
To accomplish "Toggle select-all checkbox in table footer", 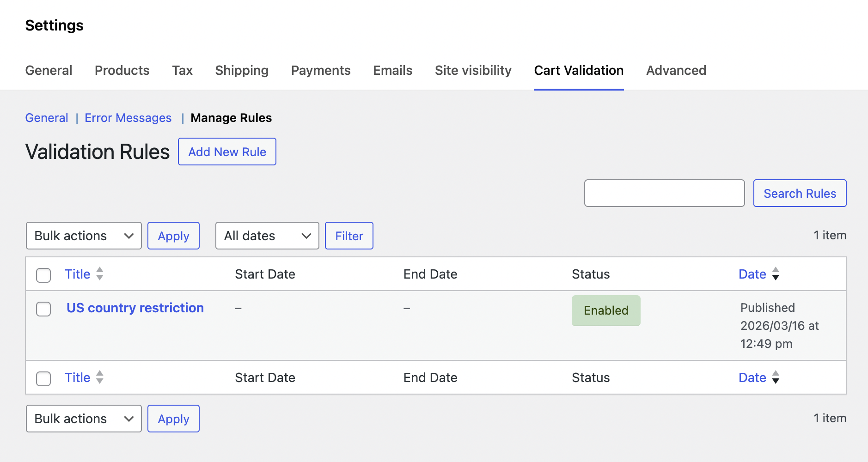I will 43,378.
